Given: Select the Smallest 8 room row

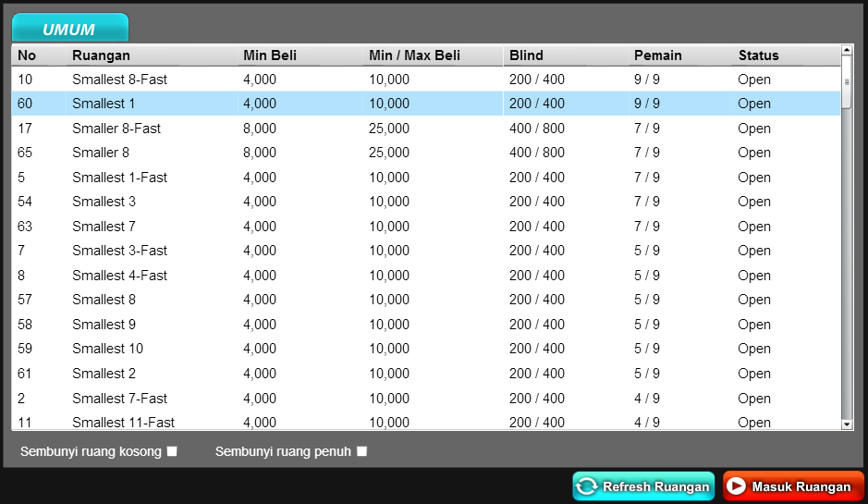Looking at the screenshot, I should tap(426, 300).
